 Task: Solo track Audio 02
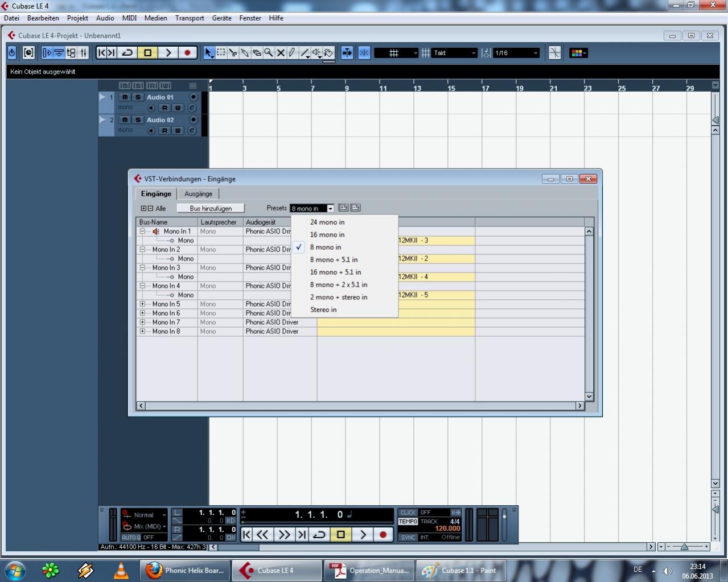(x=137, y=120)
